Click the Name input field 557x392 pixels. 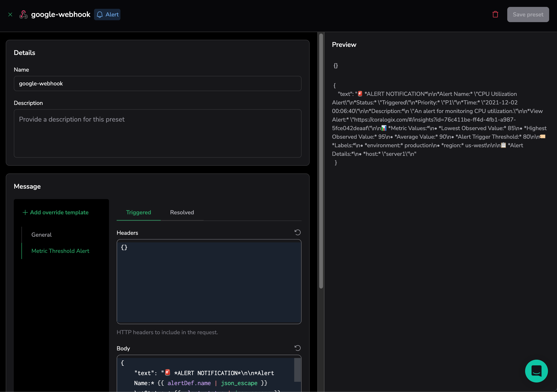pos(157,84)
